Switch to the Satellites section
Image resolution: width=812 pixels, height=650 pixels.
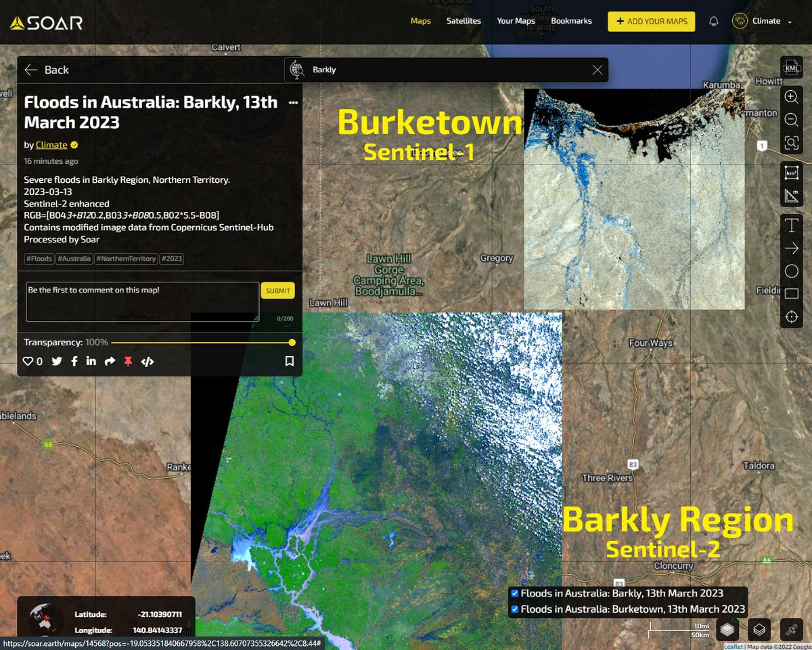point(464,21)
